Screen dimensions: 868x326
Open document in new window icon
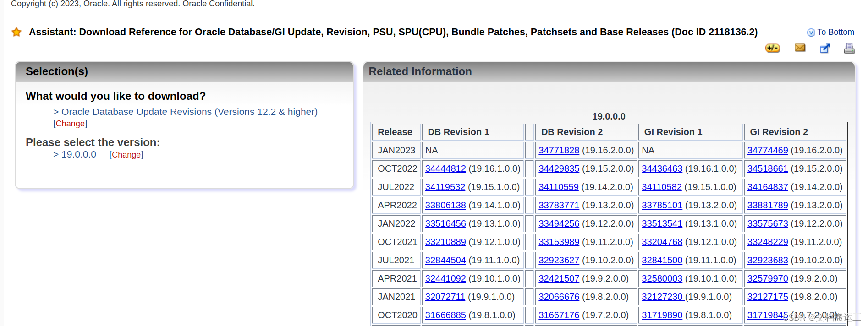point(825,48)
